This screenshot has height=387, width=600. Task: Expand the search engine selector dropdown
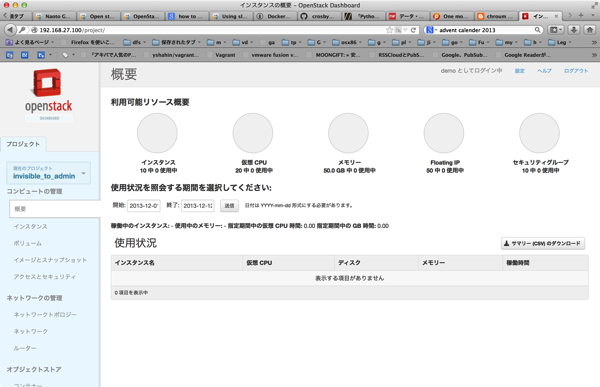click(x=431, y=30)
